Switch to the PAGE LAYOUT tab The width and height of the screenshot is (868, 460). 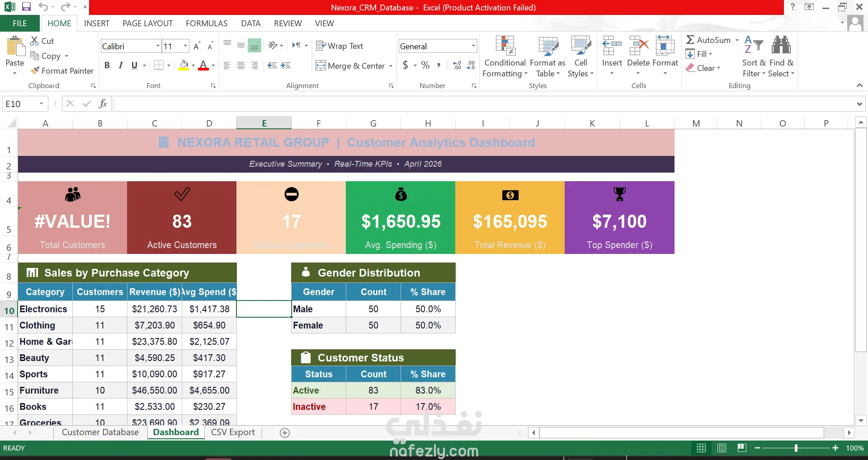pyautogui.click(x=147, y=23)
